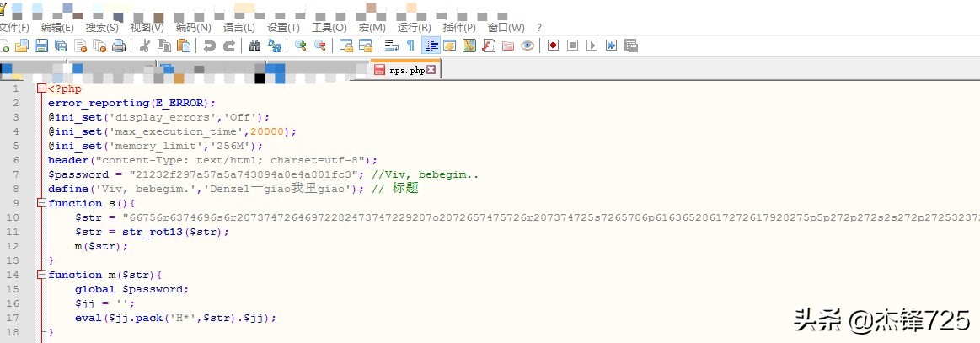Click the Close All documents toolbar icon

(99, 45)
